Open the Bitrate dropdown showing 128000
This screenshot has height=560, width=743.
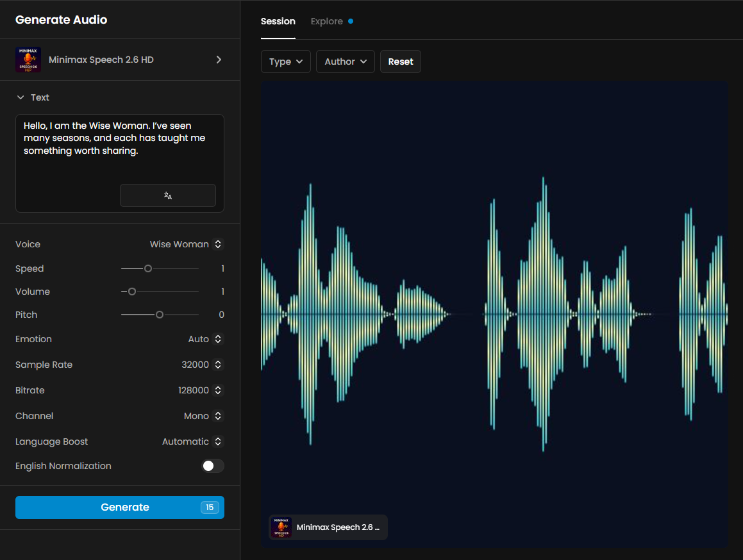[x=200, y=390]
